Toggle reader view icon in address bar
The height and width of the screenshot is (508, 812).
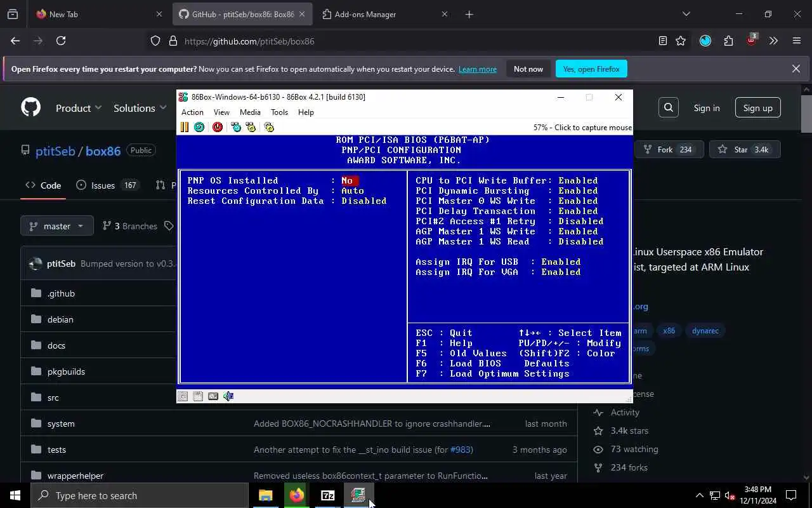[663, 41]
